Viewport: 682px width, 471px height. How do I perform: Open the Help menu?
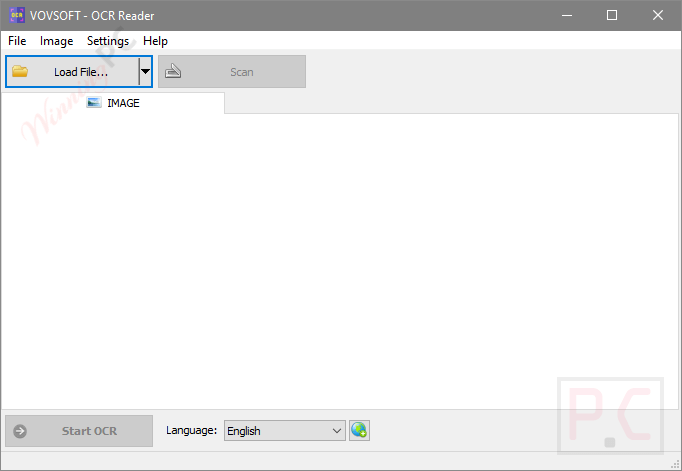coord(155,41)
